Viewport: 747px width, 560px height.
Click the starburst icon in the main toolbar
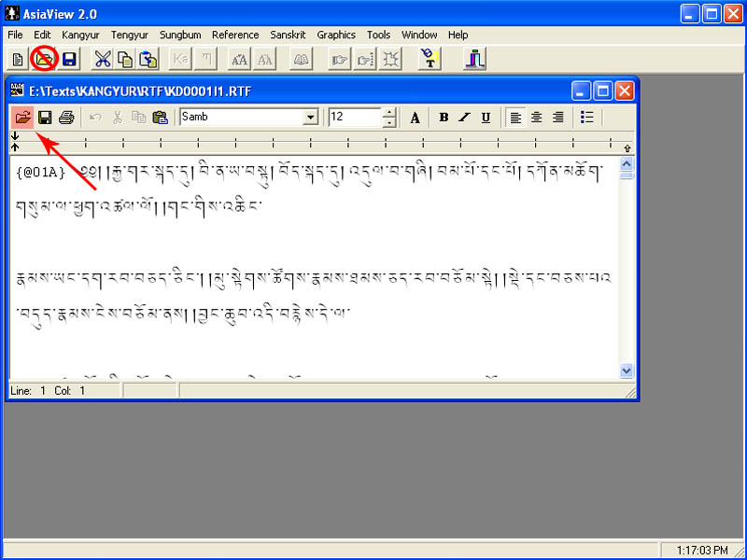point(390,59)
